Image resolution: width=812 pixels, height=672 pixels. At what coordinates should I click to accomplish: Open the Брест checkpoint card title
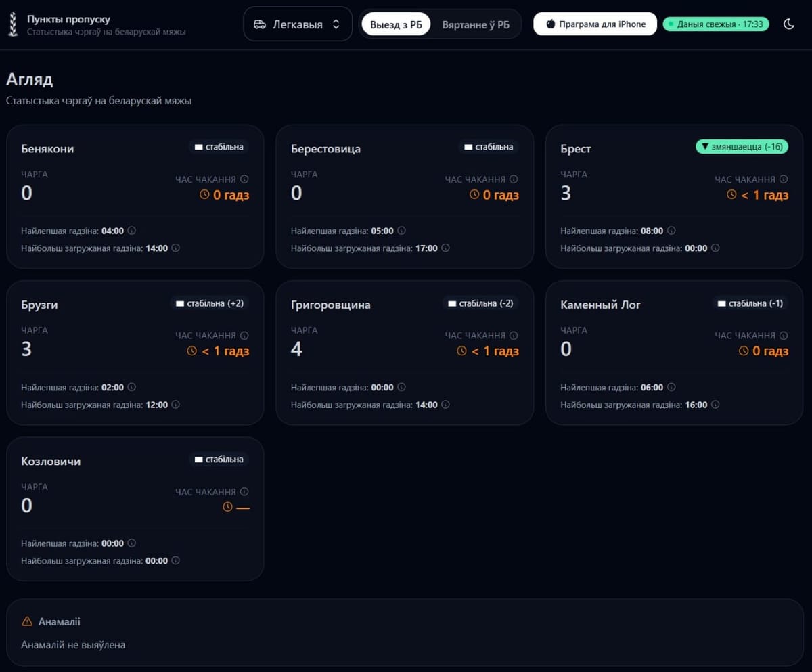[576, 149]
